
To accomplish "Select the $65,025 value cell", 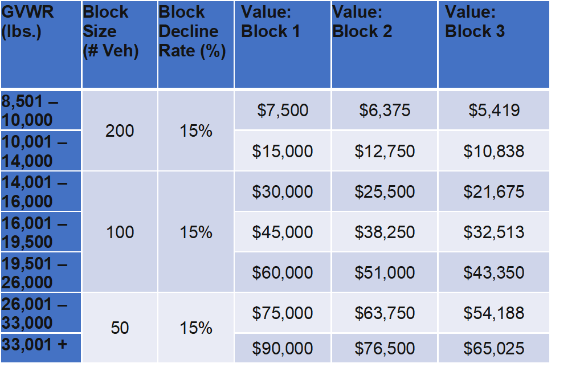I will tap(494, 348).
